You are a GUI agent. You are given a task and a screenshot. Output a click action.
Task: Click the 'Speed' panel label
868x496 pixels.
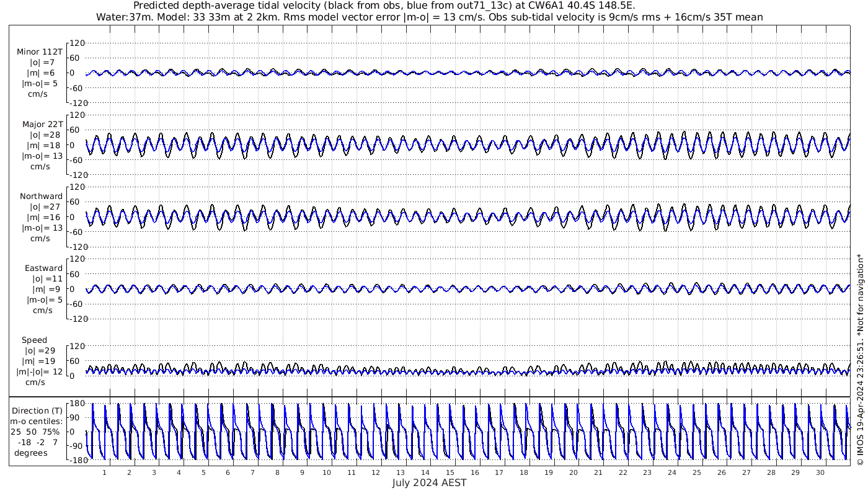pyautogui.click(x=34, y=340)
